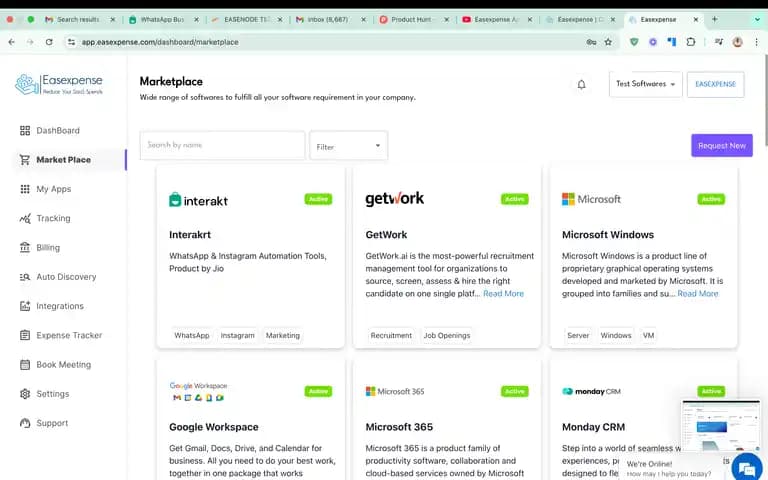Click the Chrome profile avatar
The image size is (768, 480).
click(737, 42)
